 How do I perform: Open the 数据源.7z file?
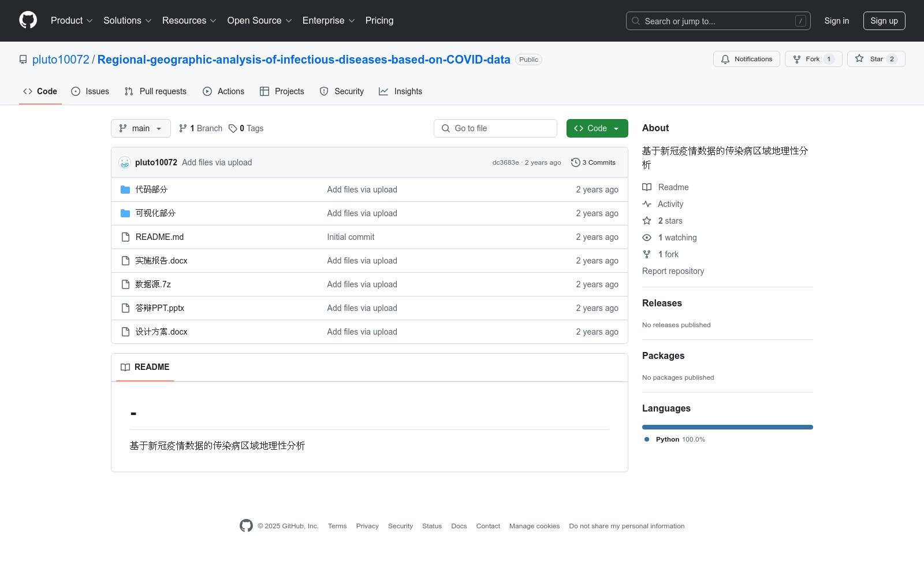(x=153, y=284)
